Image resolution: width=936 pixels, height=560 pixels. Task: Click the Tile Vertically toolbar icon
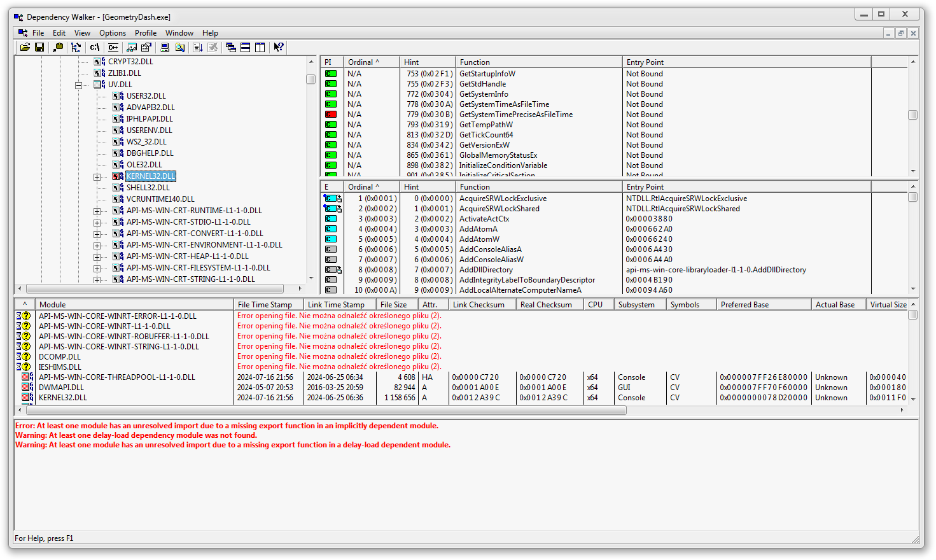[260, 47]
